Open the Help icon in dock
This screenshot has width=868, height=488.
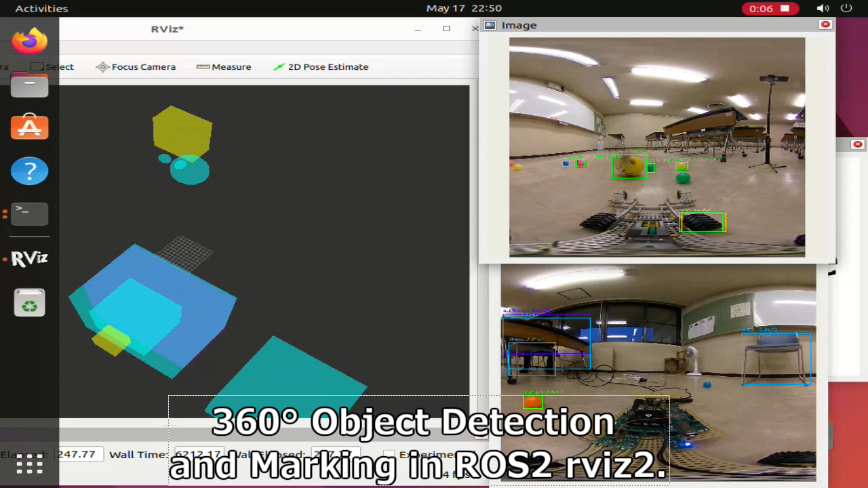pos(29,171)
